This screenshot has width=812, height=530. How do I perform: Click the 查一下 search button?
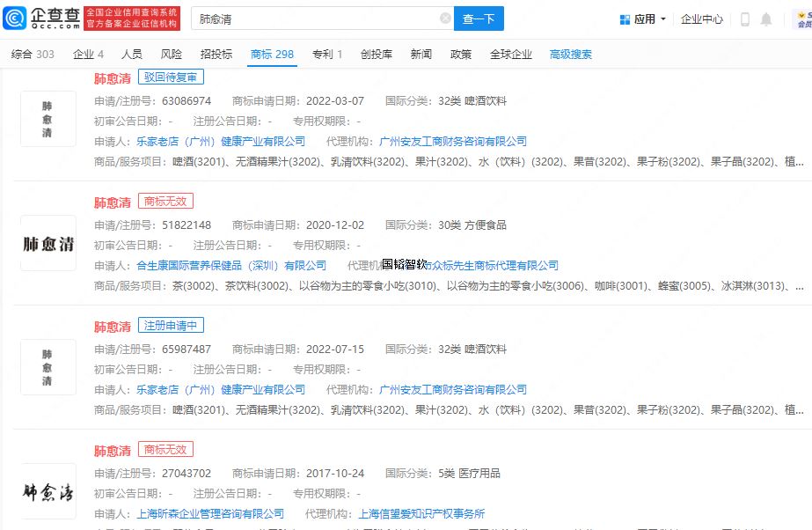[x=479, y=18]
